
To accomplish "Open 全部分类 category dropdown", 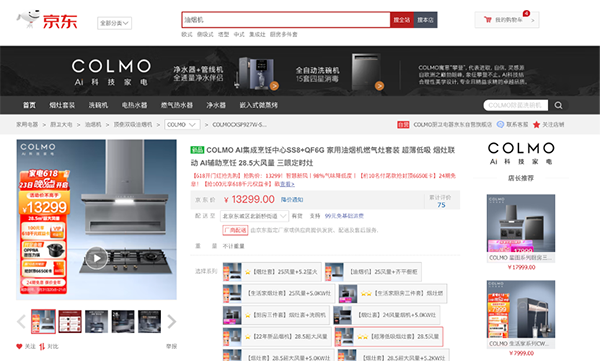I will click(114, 23).
